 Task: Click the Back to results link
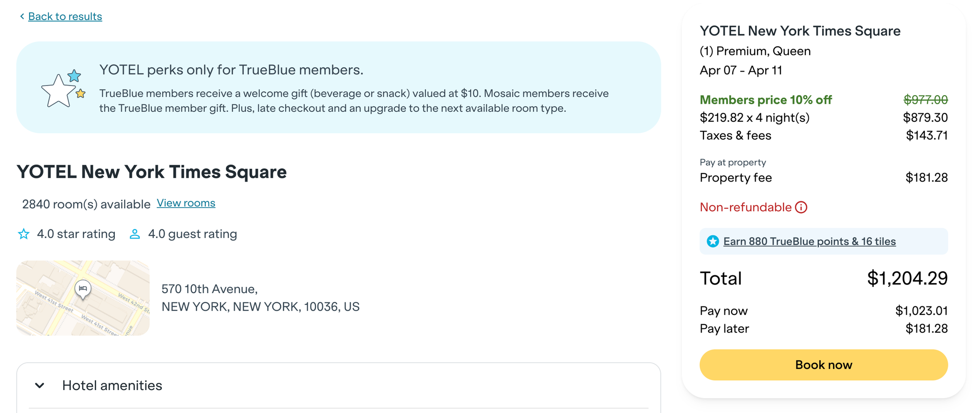point(65,17)
